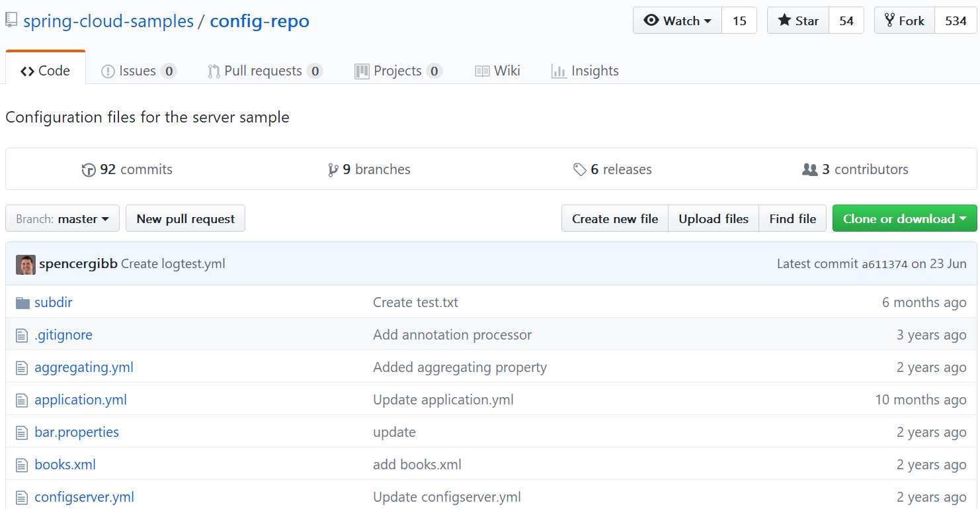
Task: Switch to the Pull requests tab
Action: point(265,71)
